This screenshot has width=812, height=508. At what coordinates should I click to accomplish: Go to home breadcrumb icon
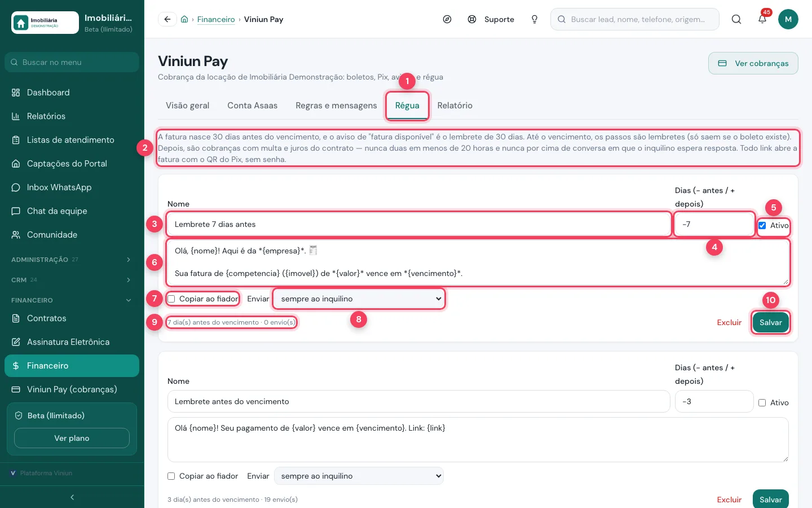click(x=184, y=19)
